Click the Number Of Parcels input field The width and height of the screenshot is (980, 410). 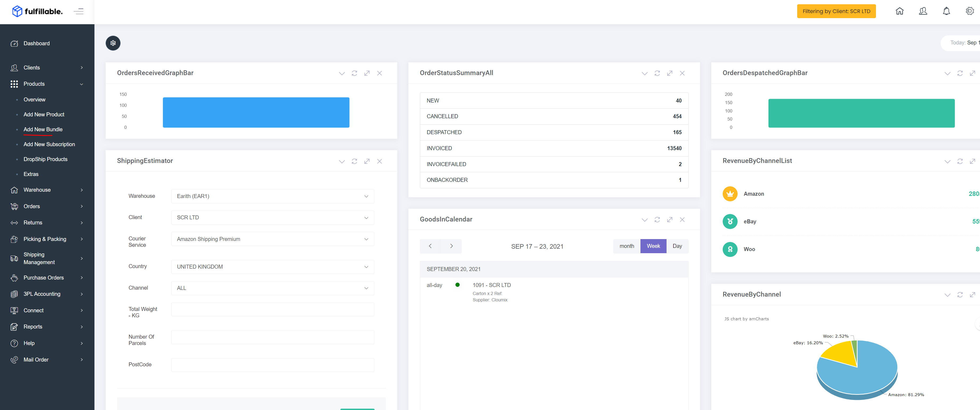click(272, 337)
